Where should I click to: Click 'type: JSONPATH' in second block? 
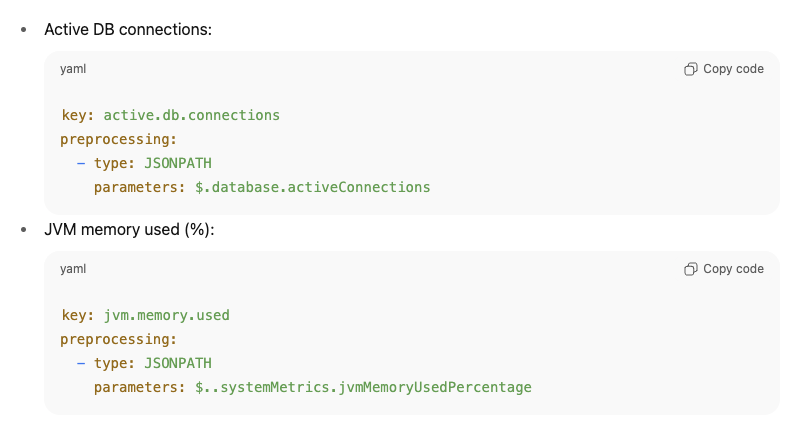tap(153, 363)
